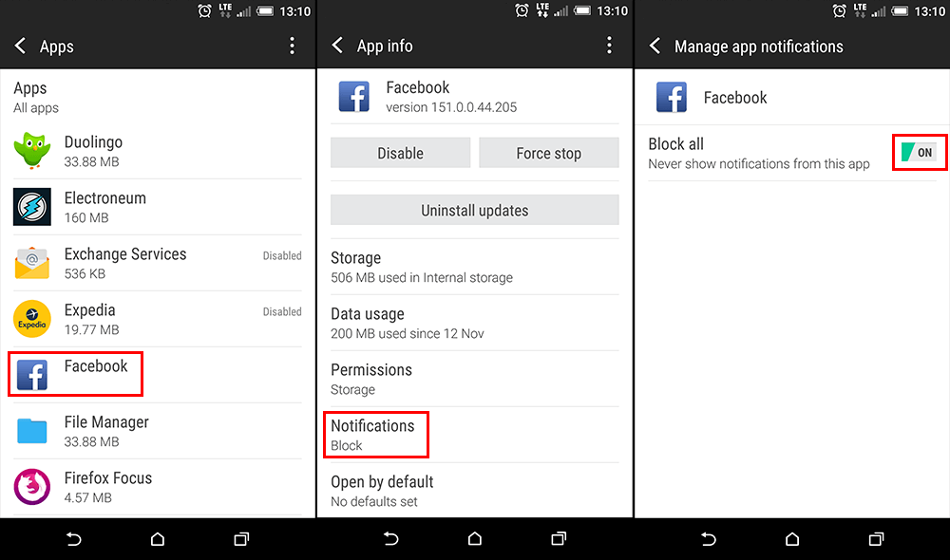Tap the 'No defaults set' text
Viewport: 950px width, 560px height.
[373, 501]
